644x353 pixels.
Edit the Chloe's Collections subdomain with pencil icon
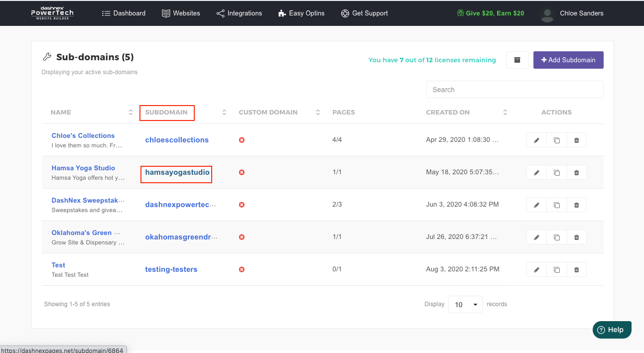point(536,140)
